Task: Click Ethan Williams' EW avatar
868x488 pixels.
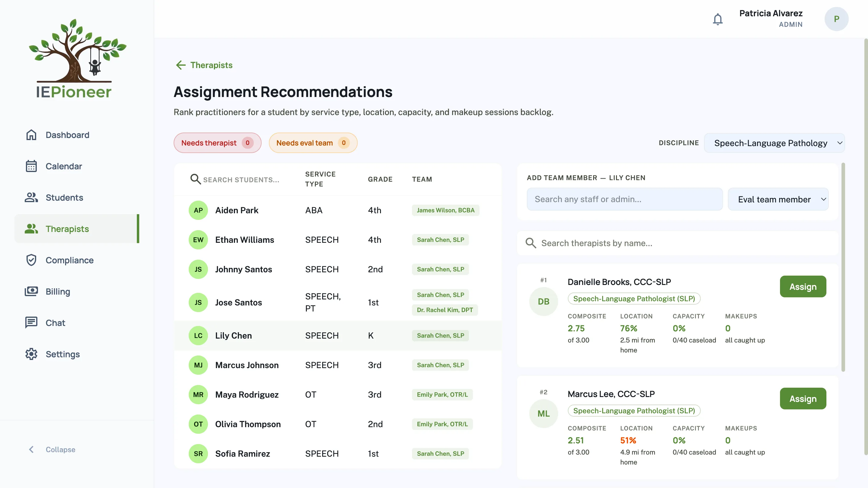Action: [x=198, y=240]
